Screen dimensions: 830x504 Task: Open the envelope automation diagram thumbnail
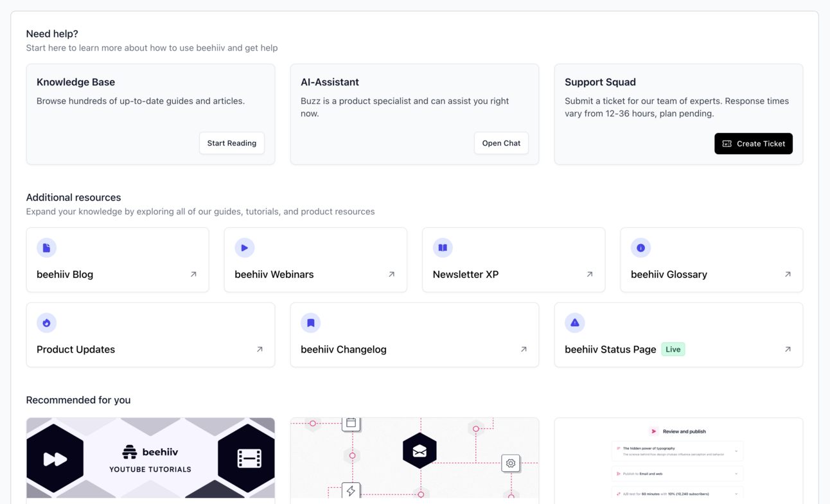click(x=414, y=458)
